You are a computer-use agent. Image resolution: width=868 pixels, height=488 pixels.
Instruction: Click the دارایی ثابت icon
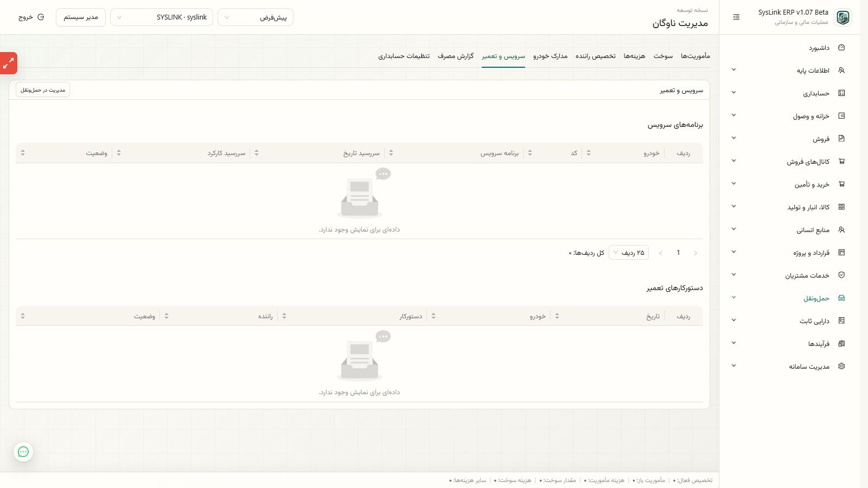(x=841, y=321)
